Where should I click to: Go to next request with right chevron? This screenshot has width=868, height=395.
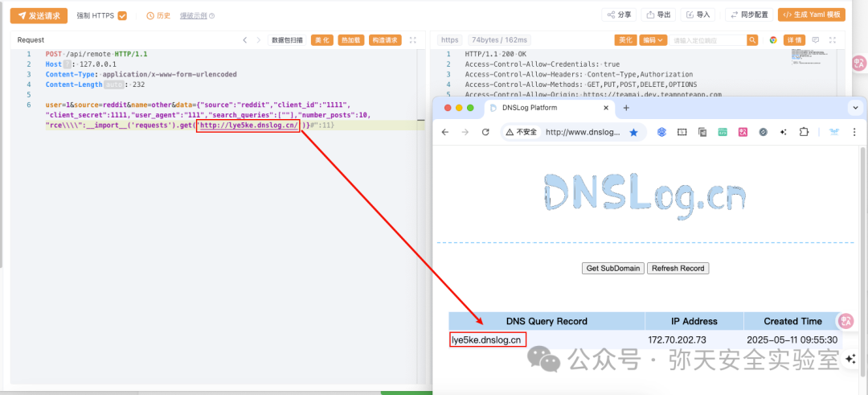pos(259,40)
